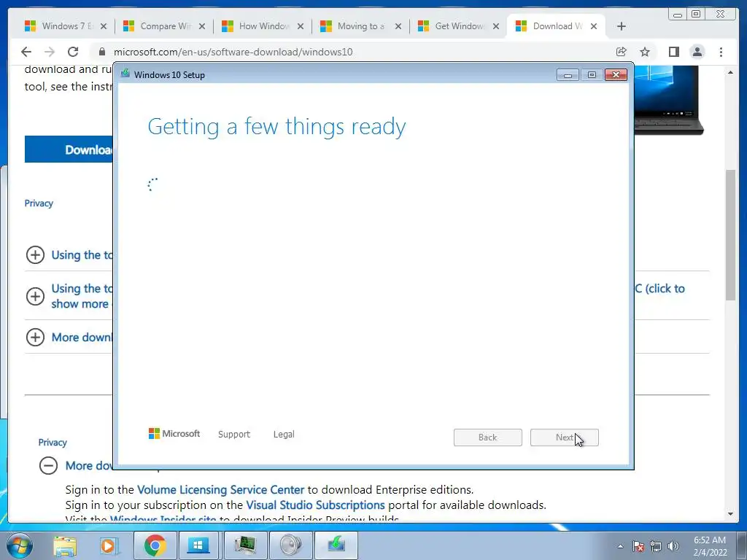Collapse the open 'More do' minus section
The image size is (747, 560).
point(49,466)
